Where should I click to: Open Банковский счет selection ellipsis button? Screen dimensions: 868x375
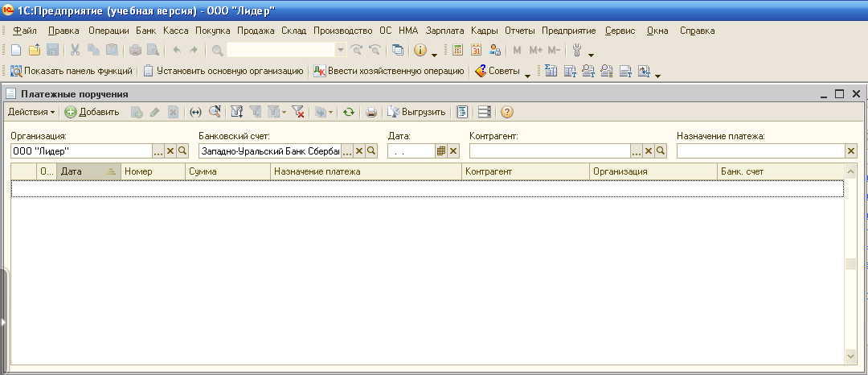pos(347,150)
